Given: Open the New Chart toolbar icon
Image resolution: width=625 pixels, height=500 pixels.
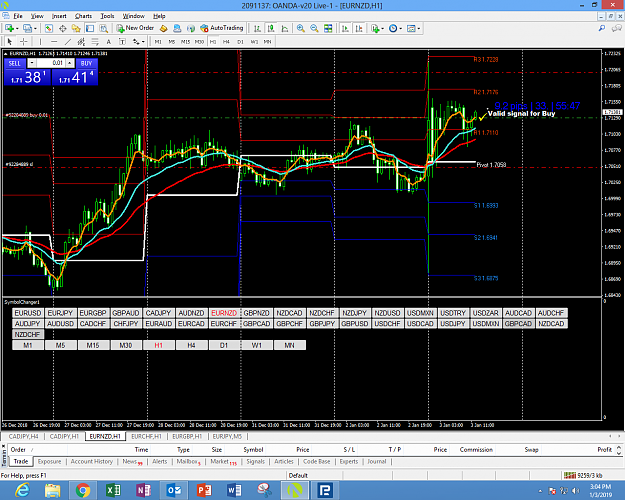Looking at the screenshot, I should 9,28.
